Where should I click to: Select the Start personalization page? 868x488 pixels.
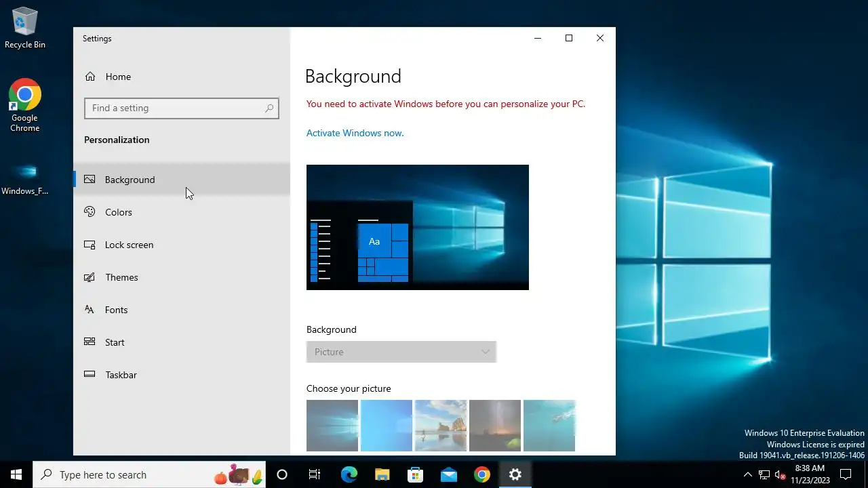(x=182, y=342)
